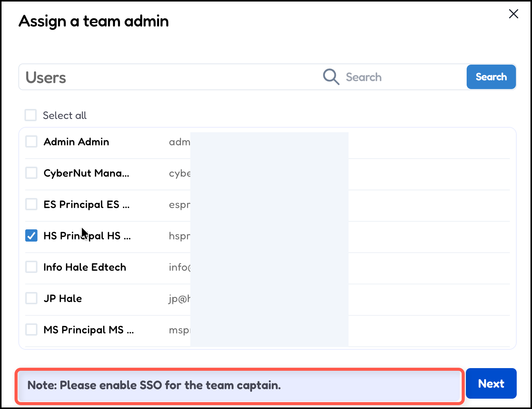532x409 pixels.
Task: Click the CyberNut Mana... user name
Action: 86,173
